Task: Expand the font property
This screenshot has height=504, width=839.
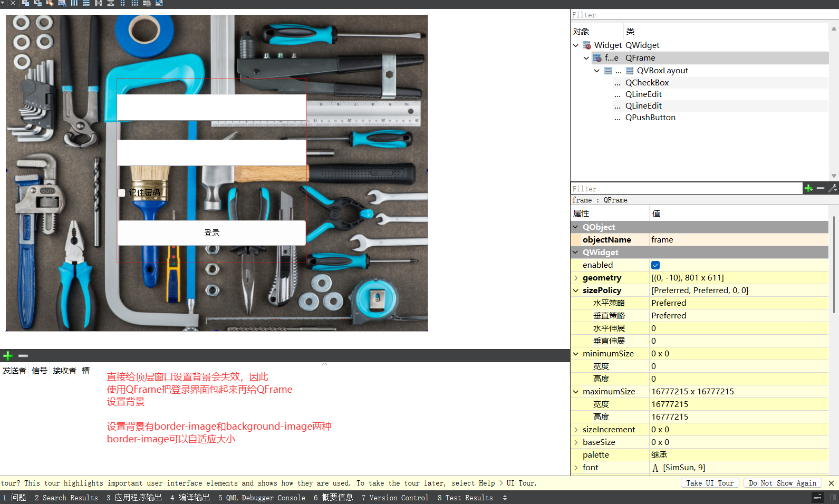Action: point(576,468)
